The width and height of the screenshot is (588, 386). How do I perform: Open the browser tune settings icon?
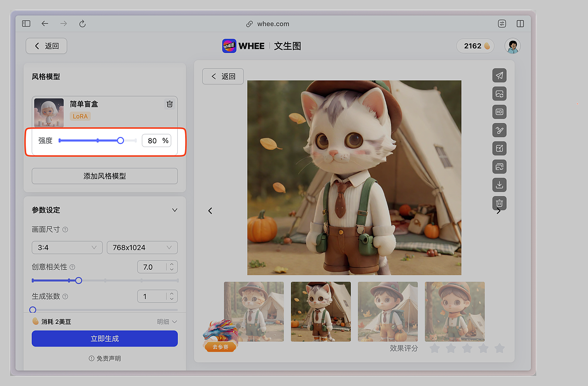502,23
